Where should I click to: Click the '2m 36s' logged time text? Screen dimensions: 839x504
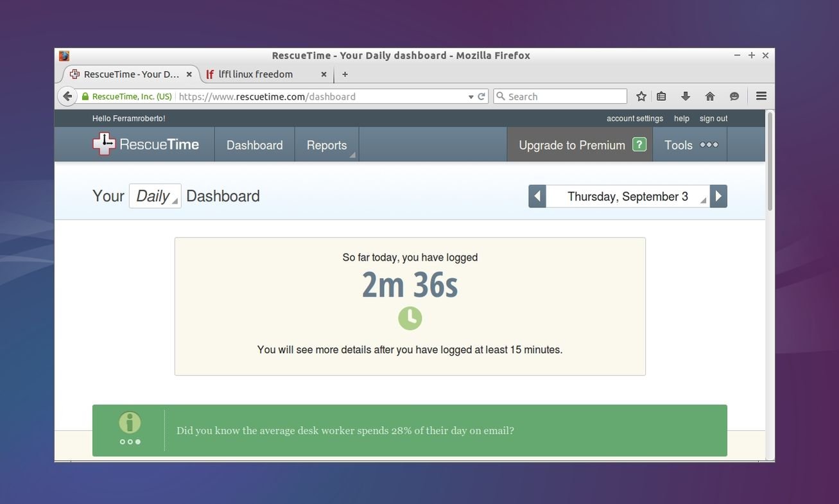click(410, 285)
